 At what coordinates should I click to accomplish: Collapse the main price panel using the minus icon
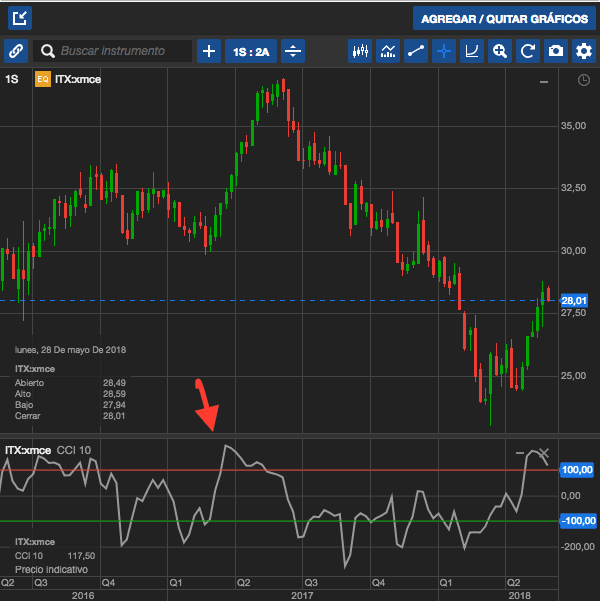(544, 80)
